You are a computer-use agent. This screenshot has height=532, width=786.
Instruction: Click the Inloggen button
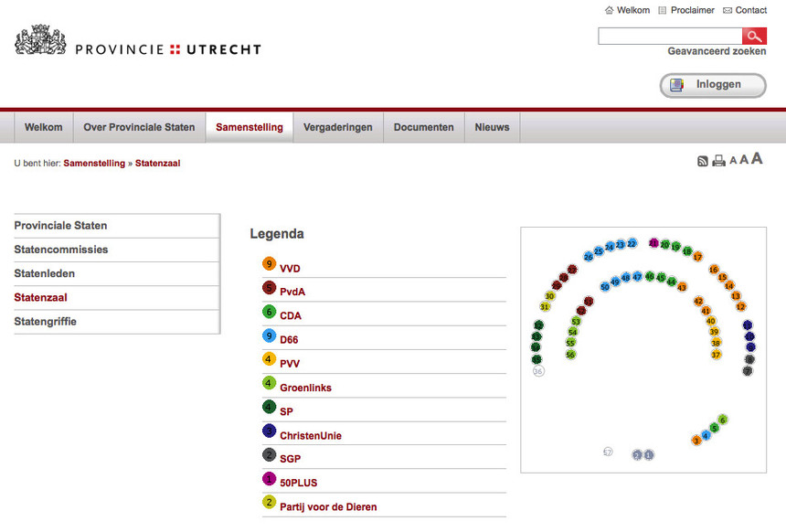tap(713, 85)
